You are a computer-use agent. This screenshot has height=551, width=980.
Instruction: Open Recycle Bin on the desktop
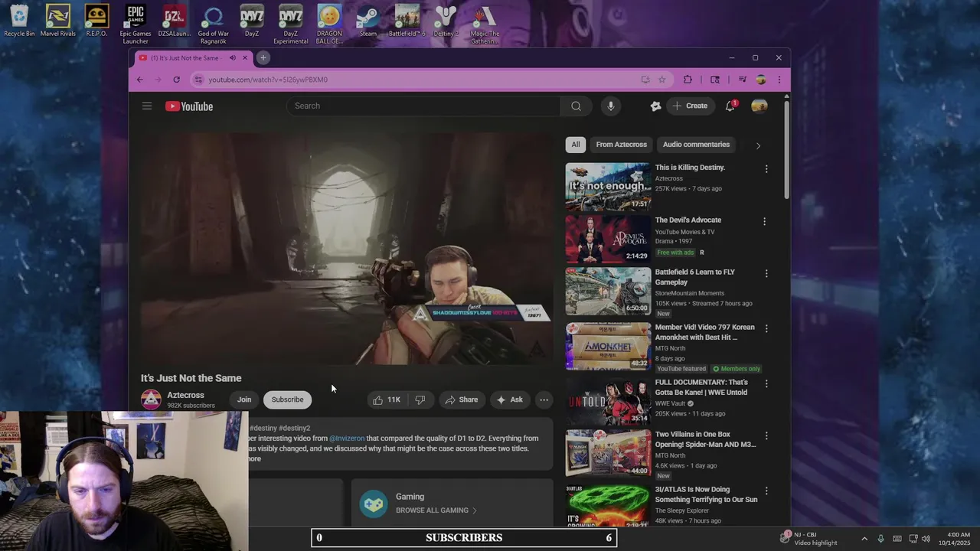tap(19, 22)
